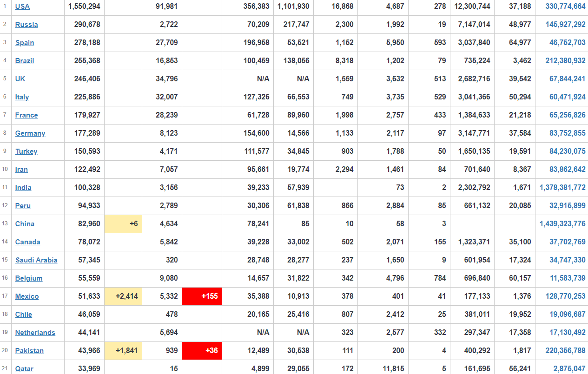The image size is (588, 374).
Task: Click USA population 330,774,664
Action: coord(565,7)
